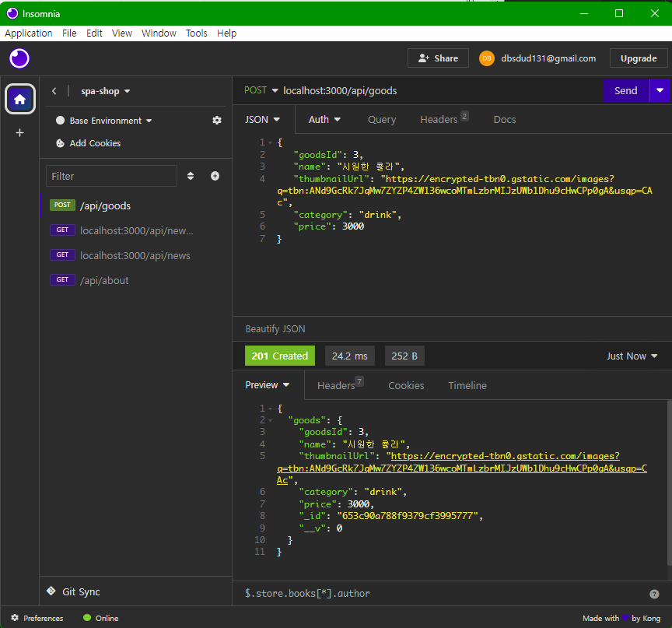672x628 pixels.
Task: Click the response pane vertical scrollbar
Action: coord(670,482)
